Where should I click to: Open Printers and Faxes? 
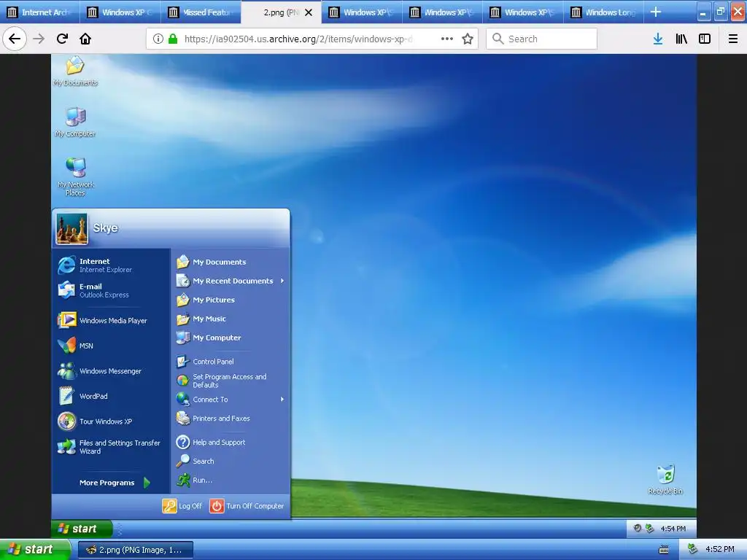pyautogui.click(x=231, y=419)
